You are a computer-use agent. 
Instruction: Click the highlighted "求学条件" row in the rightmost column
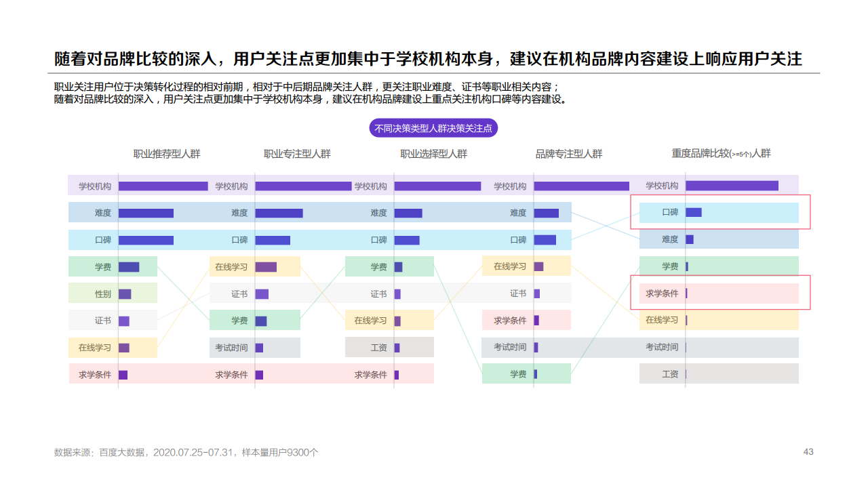[x=718, y=293]
